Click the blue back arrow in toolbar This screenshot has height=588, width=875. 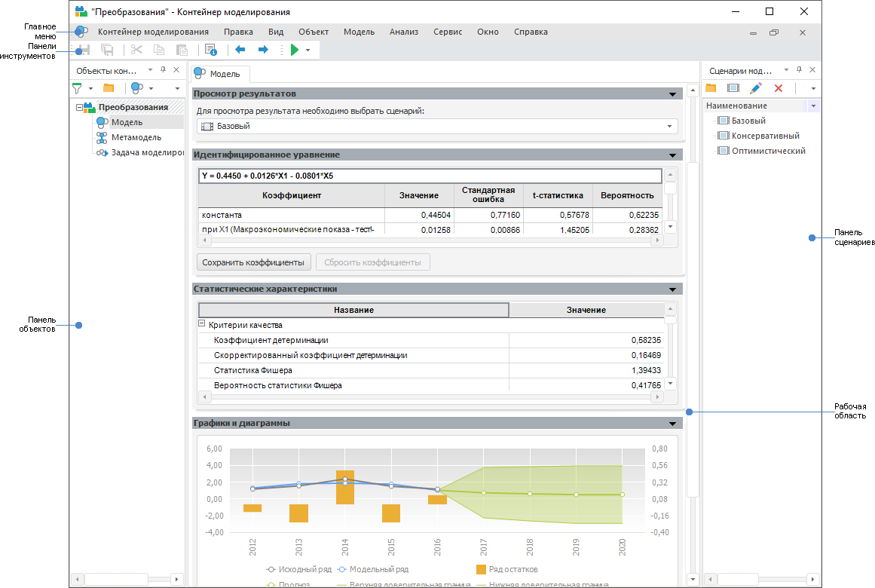pyautogui.click(x=240, y=50)
